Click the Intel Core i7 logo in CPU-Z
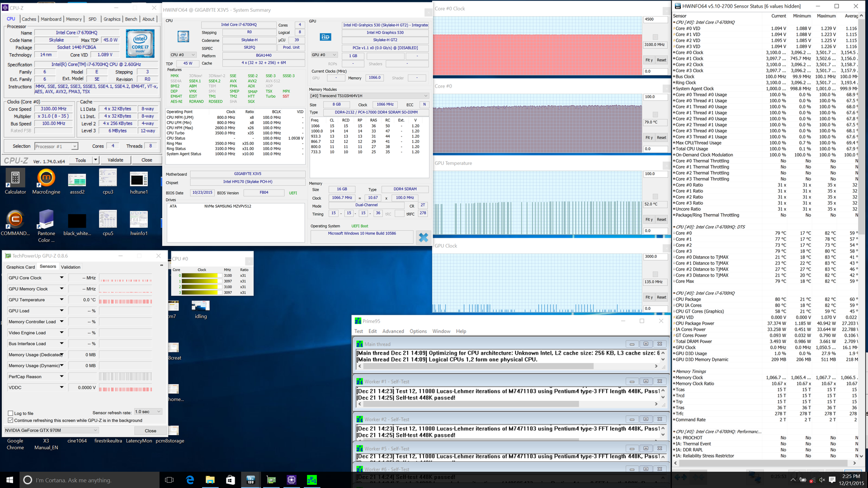 point(140,43)
